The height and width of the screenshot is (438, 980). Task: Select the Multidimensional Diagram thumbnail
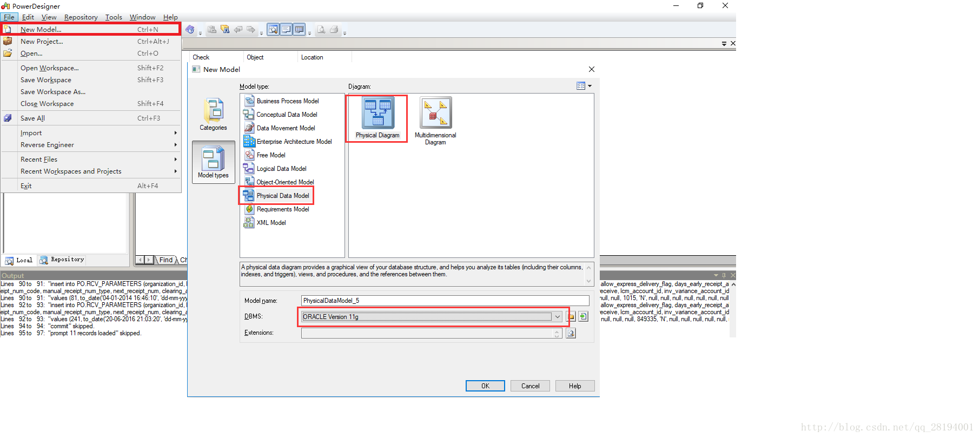click(435, 121)
